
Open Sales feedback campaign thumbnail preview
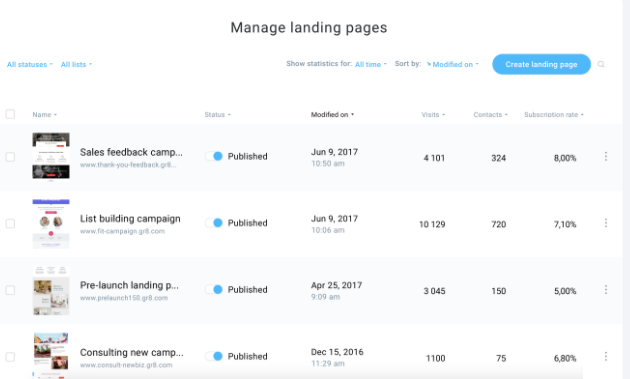(x=51, y=156)
